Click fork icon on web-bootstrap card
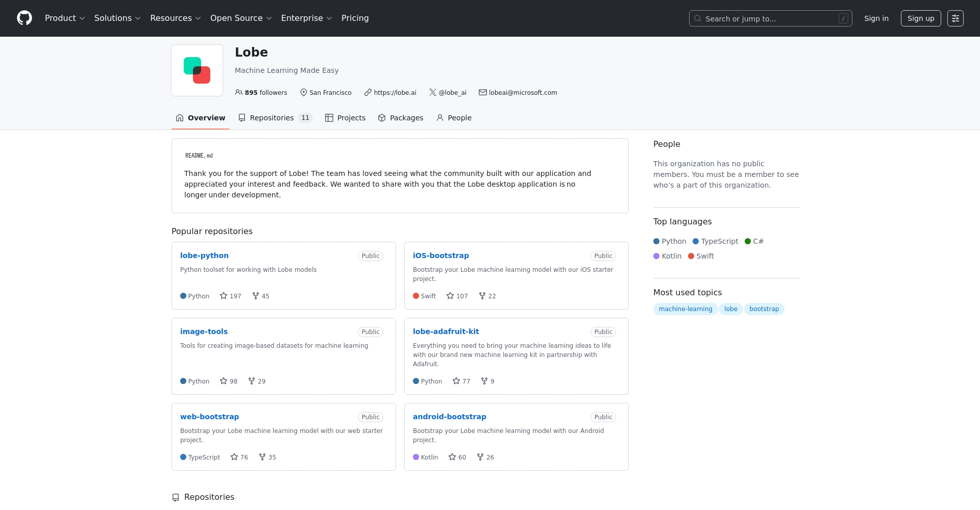 click(x=262, y=457)
